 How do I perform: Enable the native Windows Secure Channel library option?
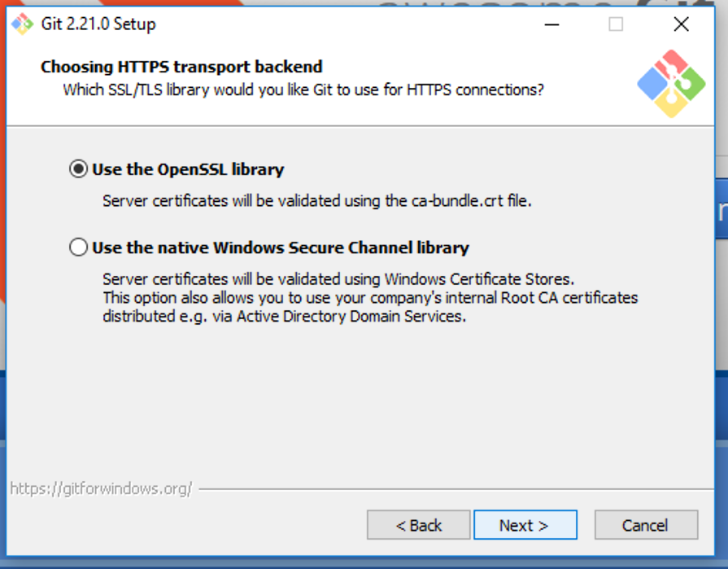point(77,246)
